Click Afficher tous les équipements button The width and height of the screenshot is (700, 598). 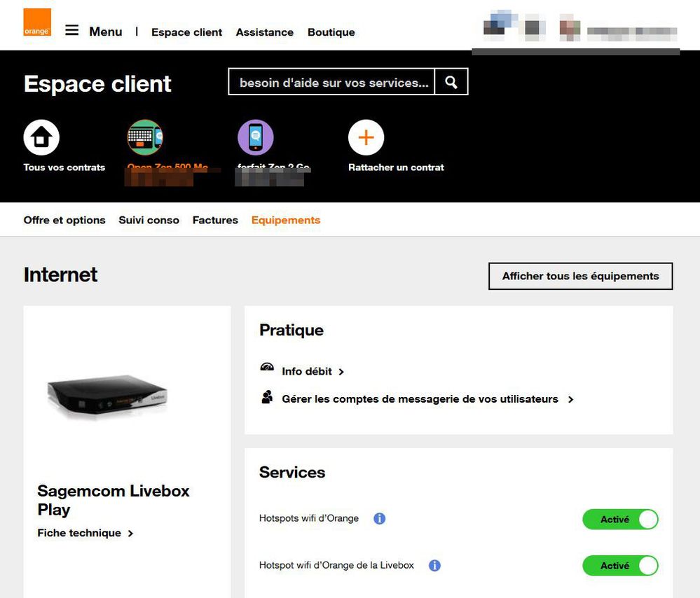coord(580,276)
